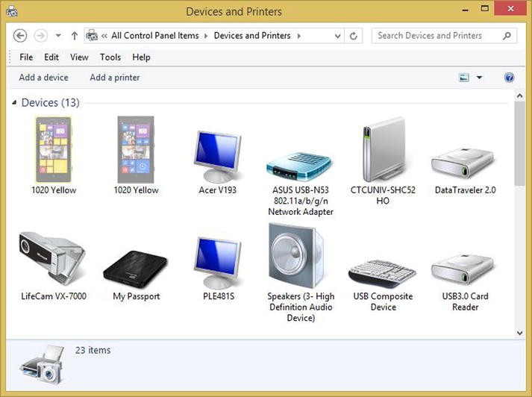The width and height of the screenshot is (532, 397).
Task: Refresh the Devices and Printers view
Action: (353, 36)
